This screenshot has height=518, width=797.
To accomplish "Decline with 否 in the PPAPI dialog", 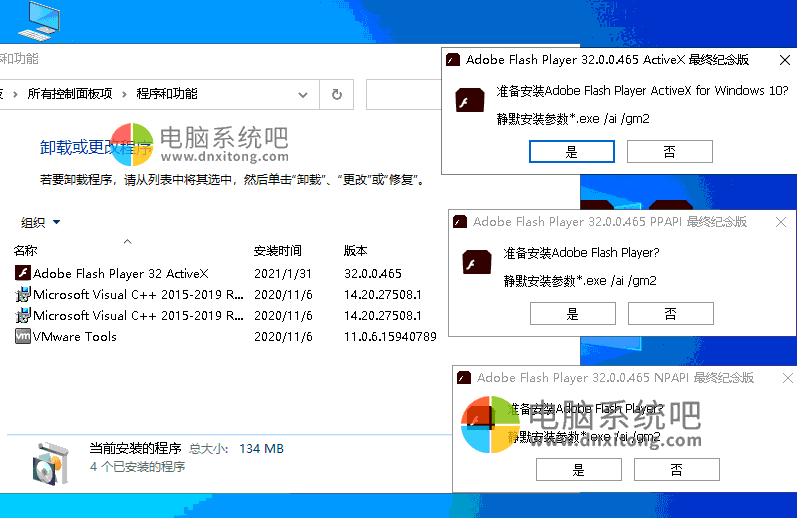I will click(x=670, y=314).
